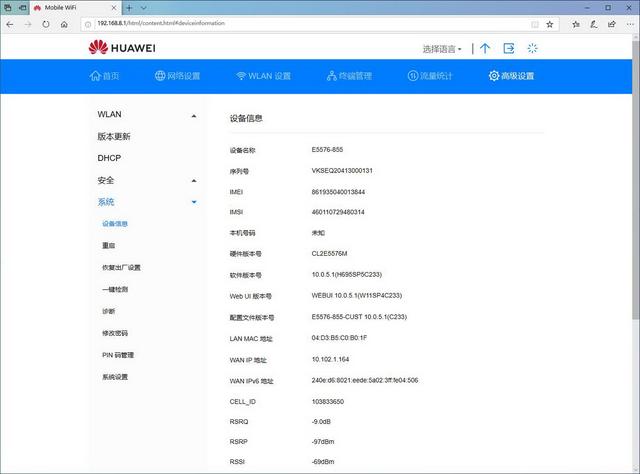
Task: Click the browser Back arrow
Action: pos(10,24)
